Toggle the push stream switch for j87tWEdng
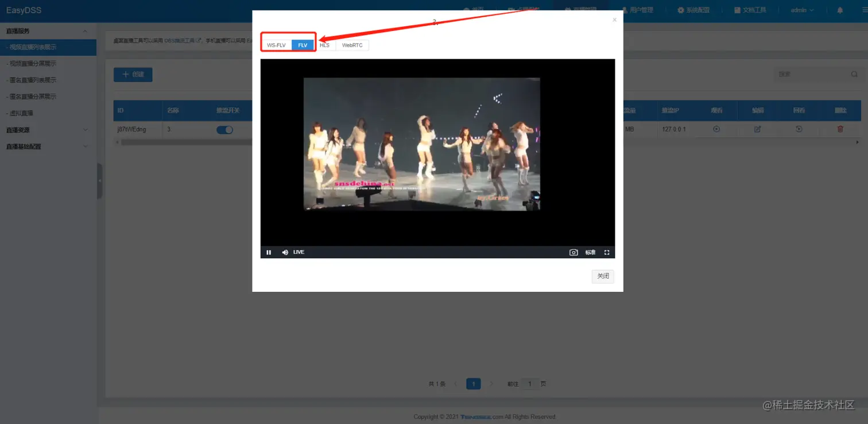 (x=224, y=129)
